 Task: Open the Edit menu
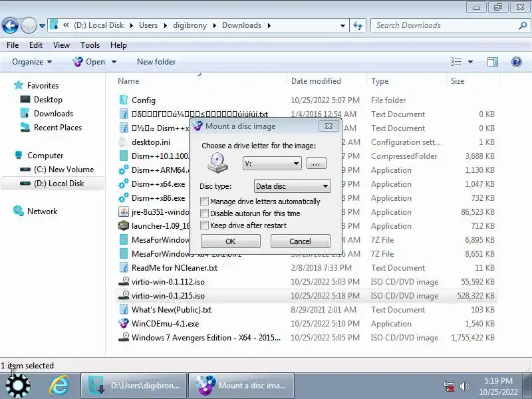click(x=36, y=45)
